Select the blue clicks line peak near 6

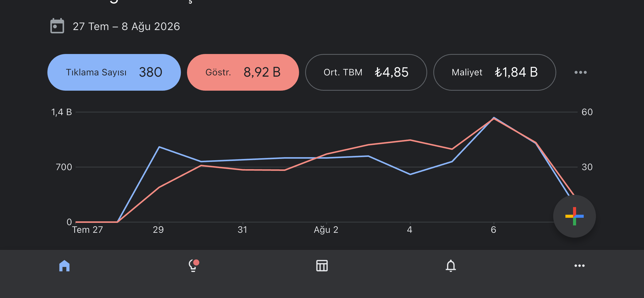494,118
